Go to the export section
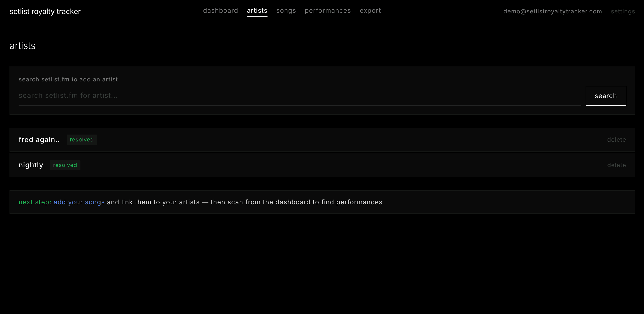 [x=370, y=11]
